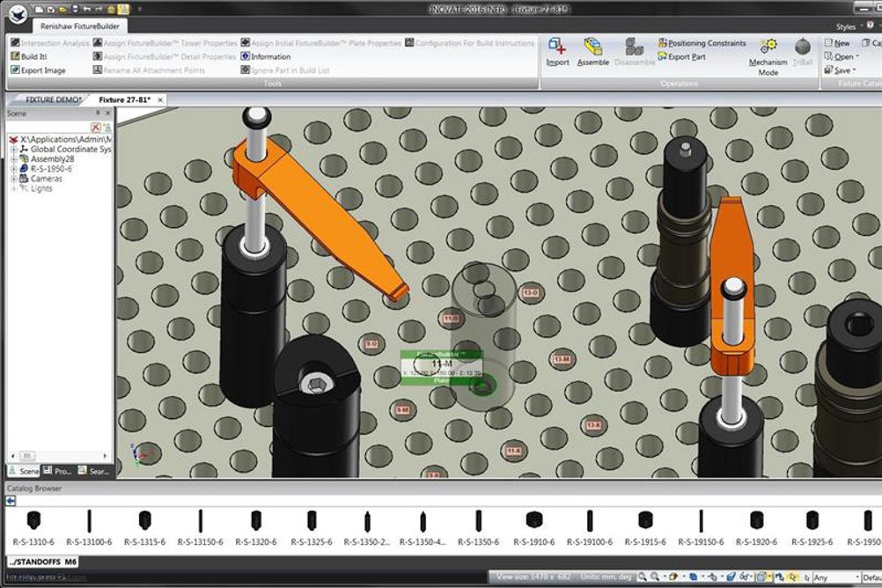Click the Import button
The height and width of the screenshot is (588, 882).
point(557,52)
